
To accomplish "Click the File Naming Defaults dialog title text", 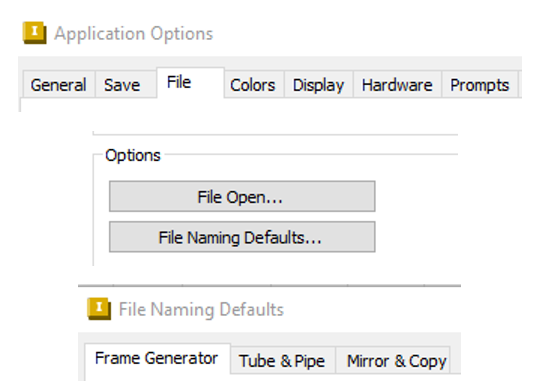I will pyautogui.click(x=201, y=309).
